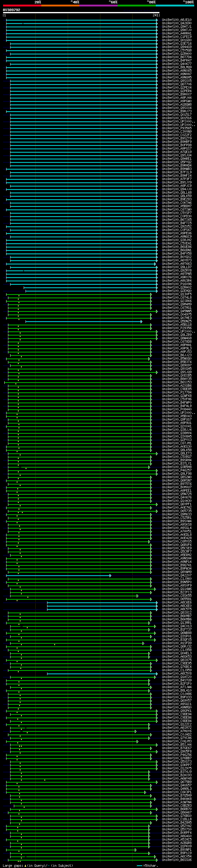The image size is (197, 868).
Task: Open the UniRef100_A7HUY6 entry
Action: click(177, 731)
